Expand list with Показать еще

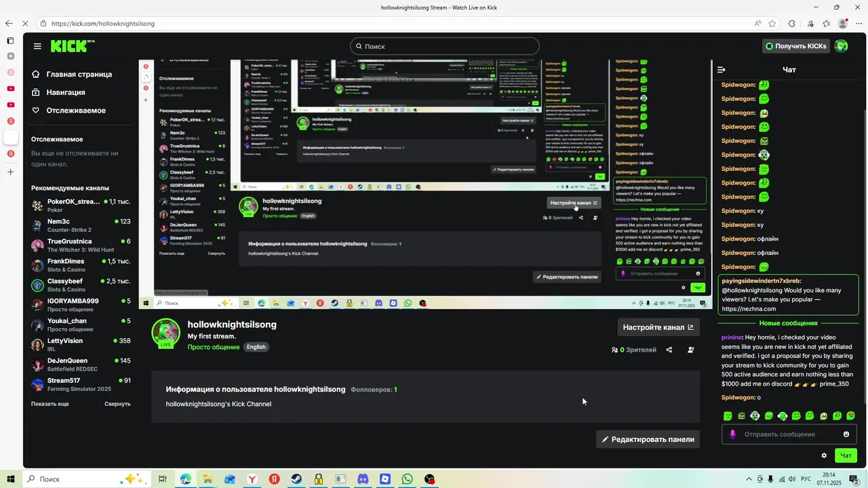[50, 404]
